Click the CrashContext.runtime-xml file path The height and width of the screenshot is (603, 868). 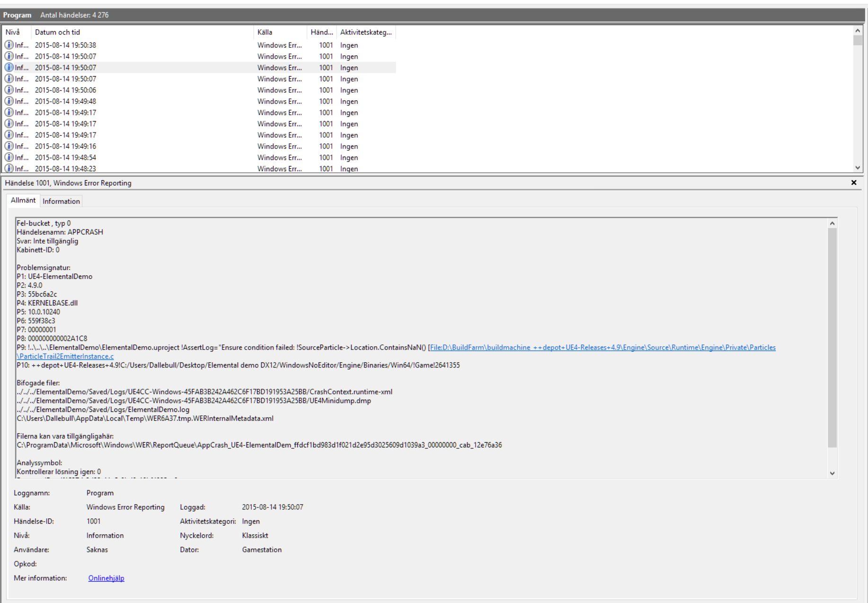point(204,392)
